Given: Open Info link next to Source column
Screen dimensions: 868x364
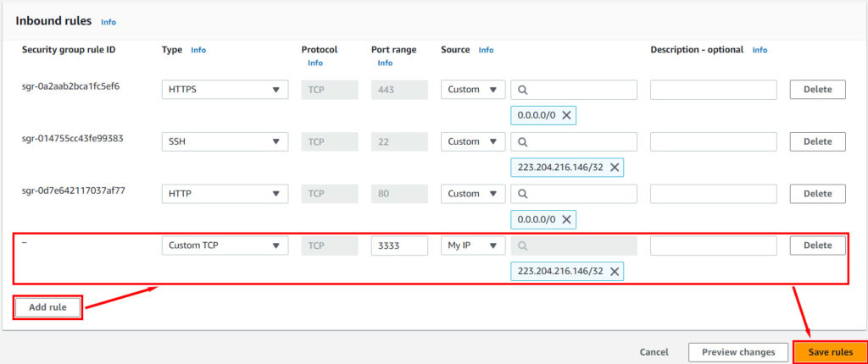Looking at the screenshot, I should coord(486,50).
